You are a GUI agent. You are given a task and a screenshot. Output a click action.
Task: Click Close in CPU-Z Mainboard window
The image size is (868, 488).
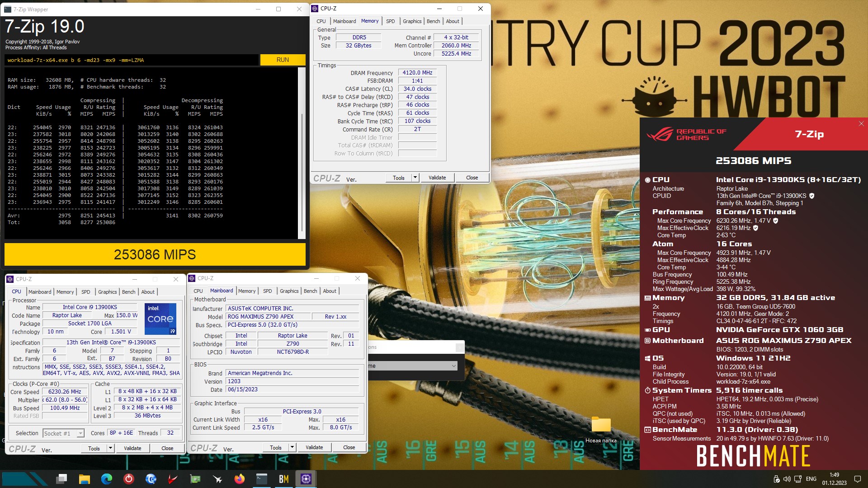349,447
